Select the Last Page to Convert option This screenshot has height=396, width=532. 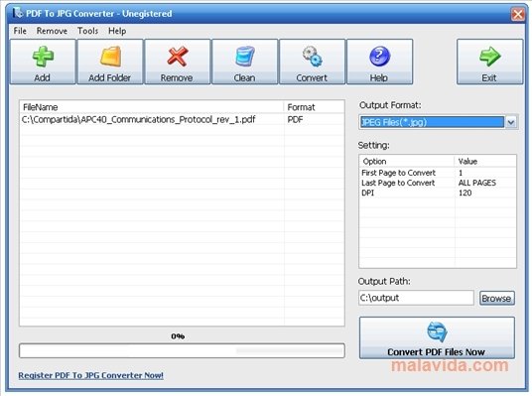coord(398,183)
